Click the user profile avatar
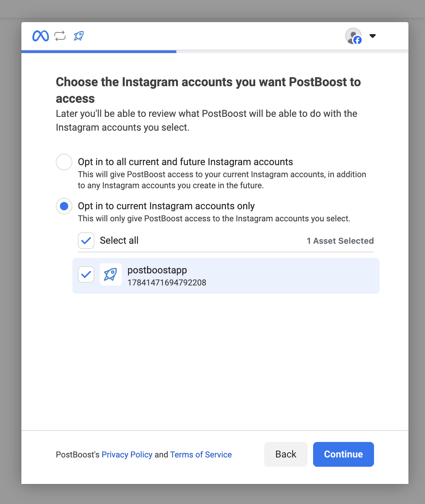Image resolution: width=425 pixels, height=504 pixels. click(x=353, y=36)
